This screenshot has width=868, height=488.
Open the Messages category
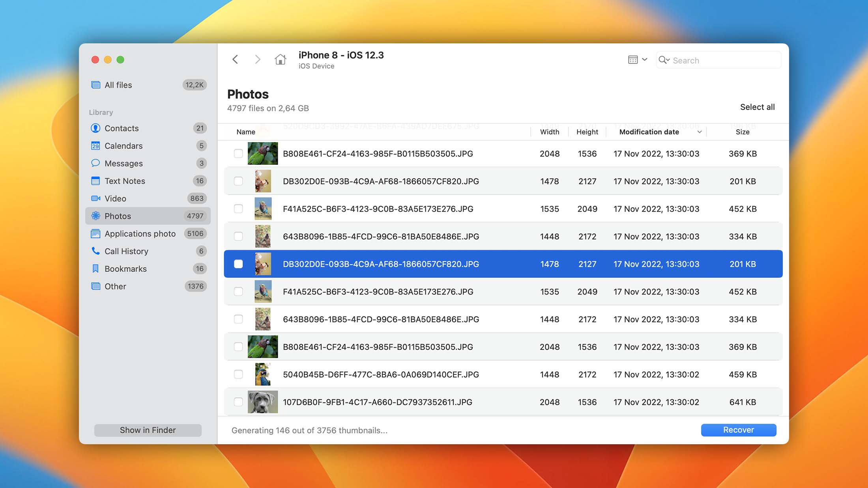point(148,163)
